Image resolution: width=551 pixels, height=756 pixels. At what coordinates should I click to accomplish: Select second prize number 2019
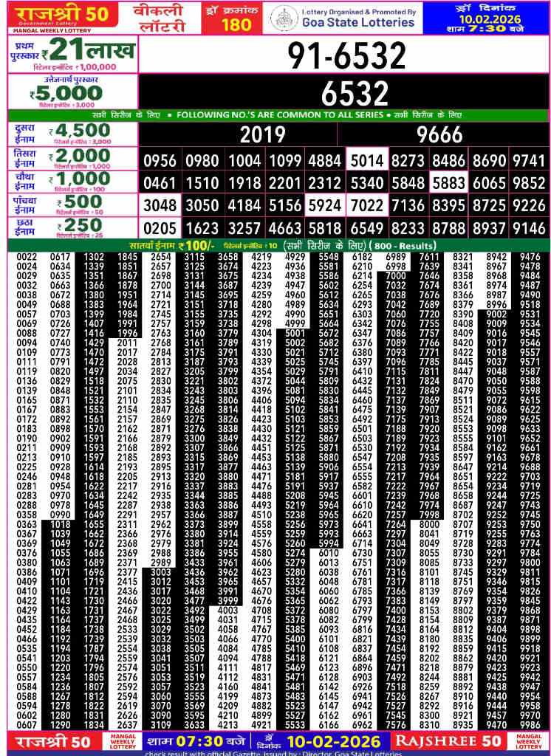263,135
